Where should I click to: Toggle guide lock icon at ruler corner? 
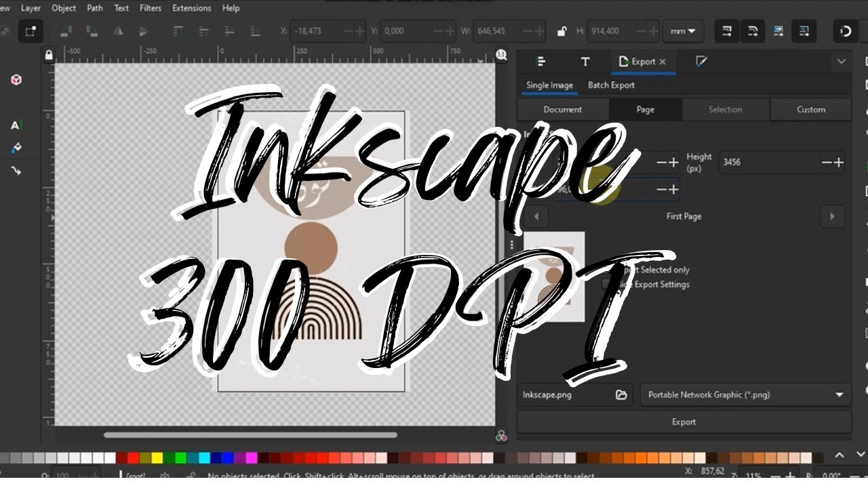coord(48,55)
